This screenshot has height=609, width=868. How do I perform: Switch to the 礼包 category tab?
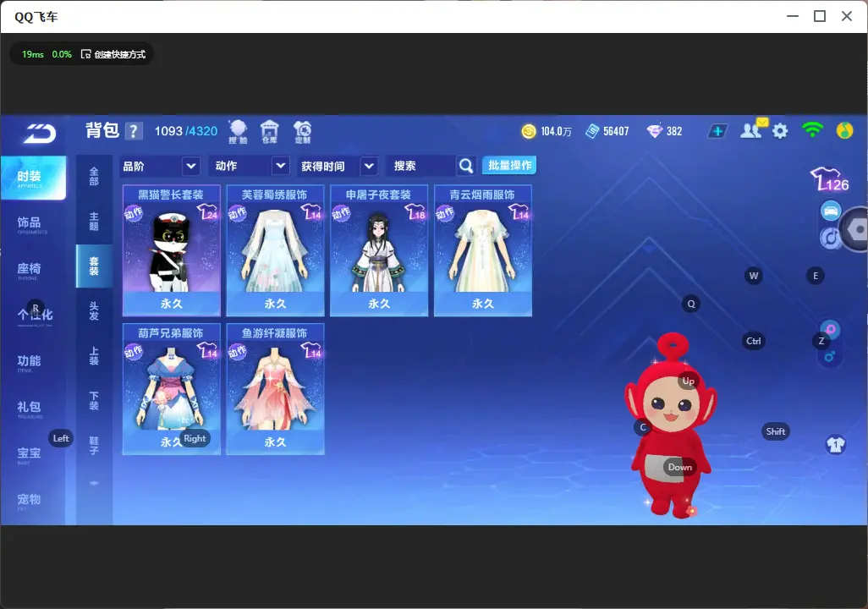(32, 409)
